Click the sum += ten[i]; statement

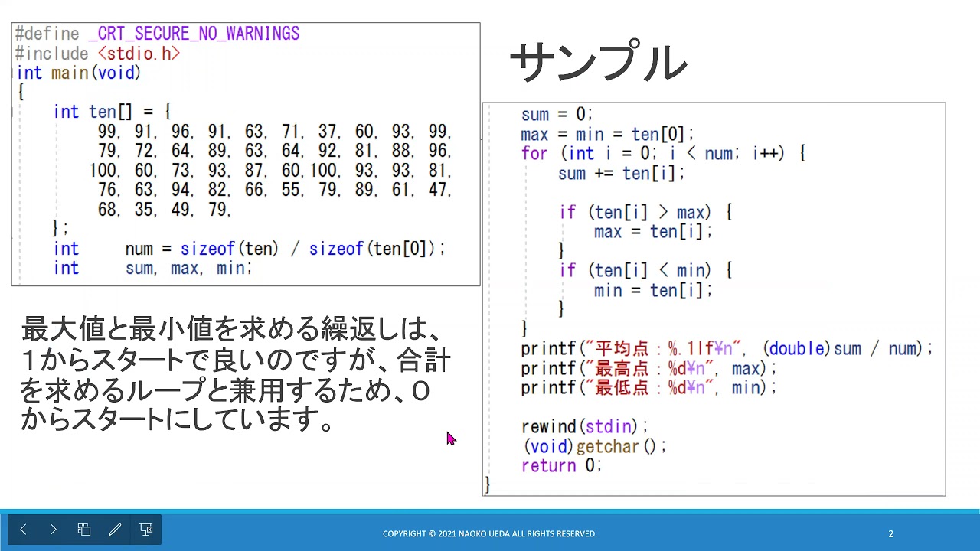[x=621, y=174]
